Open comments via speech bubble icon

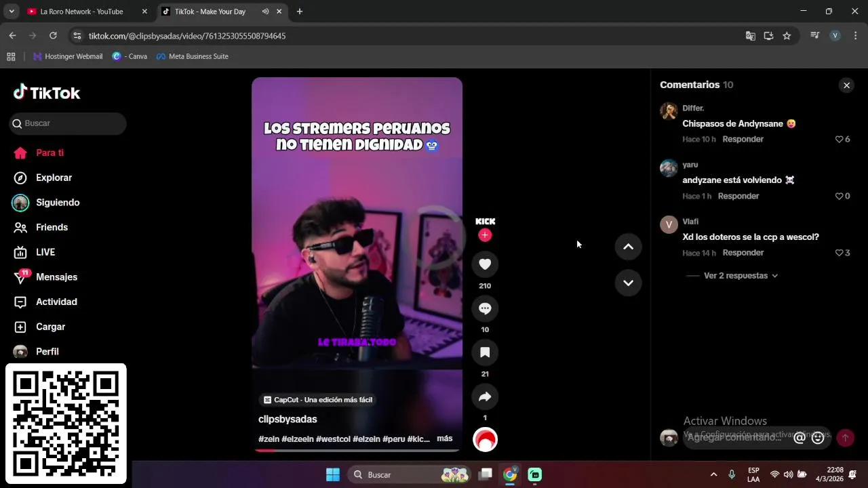pos(485,308)
